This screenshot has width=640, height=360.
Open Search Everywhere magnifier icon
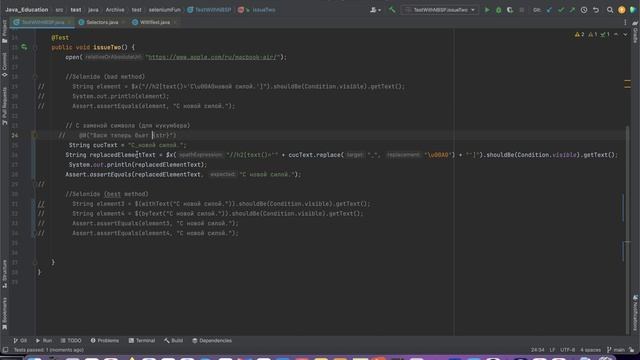click(x=610, y=10)
